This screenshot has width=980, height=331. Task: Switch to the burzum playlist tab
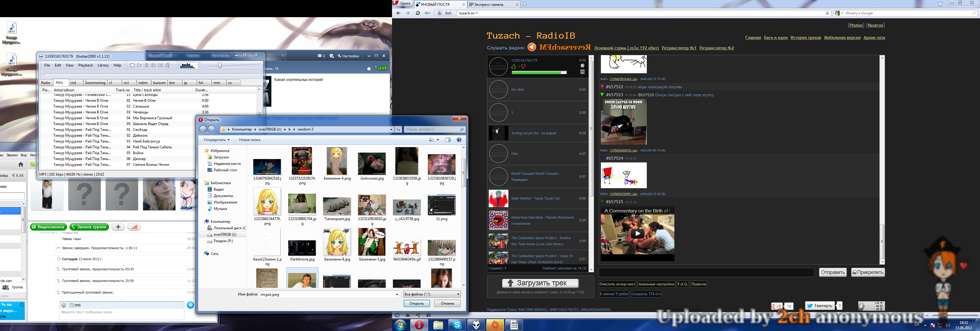click(x=159, y=83)
